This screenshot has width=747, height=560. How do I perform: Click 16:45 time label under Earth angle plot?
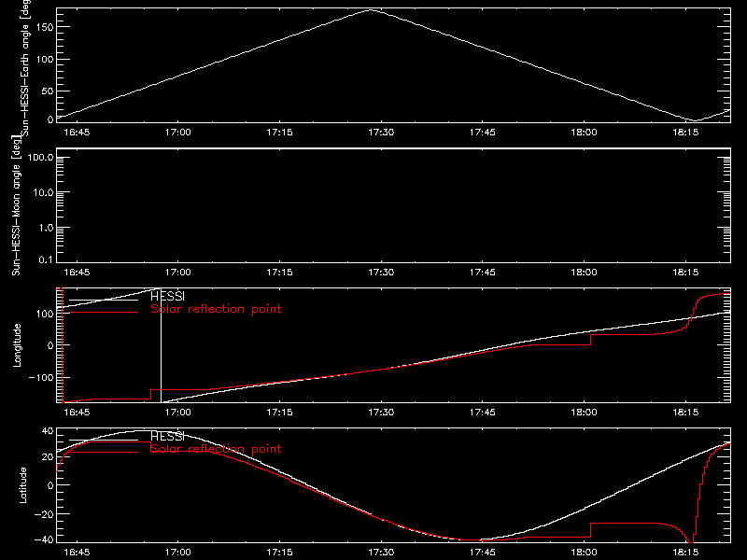tap(77, 133)
